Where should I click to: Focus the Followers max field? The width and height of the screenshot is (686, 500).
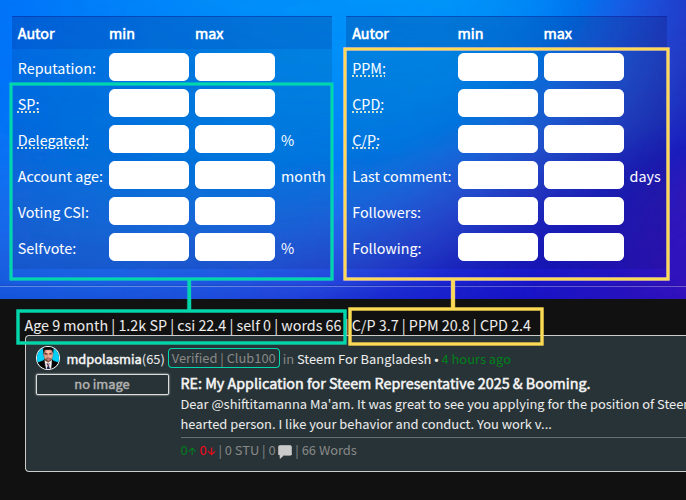pyautogui.click(x=584, y=211)
